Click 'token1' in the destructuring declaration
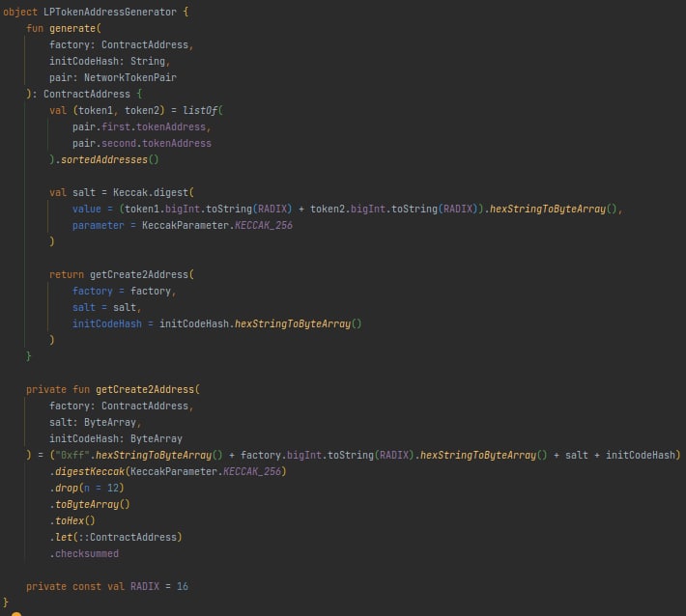Viewport: 686px width, 616px height. point(96,110)
